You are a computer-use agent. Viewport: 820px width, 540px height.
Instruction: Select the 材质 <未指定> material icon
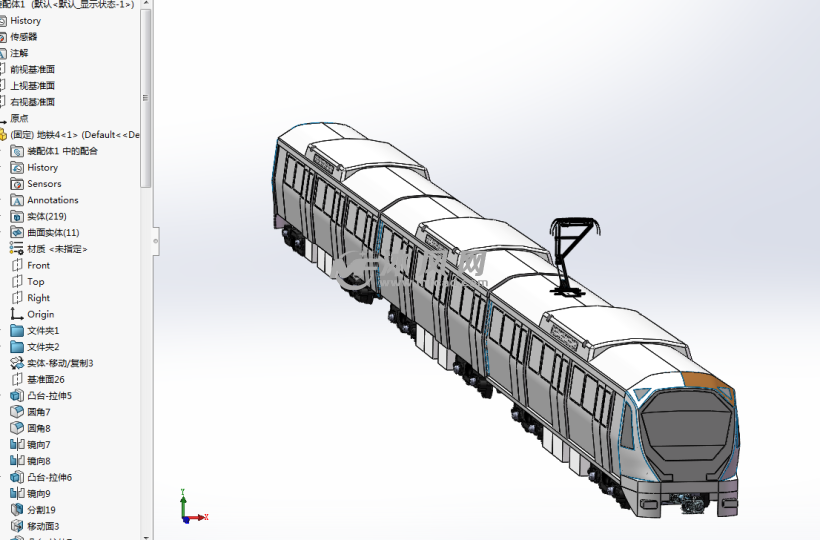[x=17, y=249]
